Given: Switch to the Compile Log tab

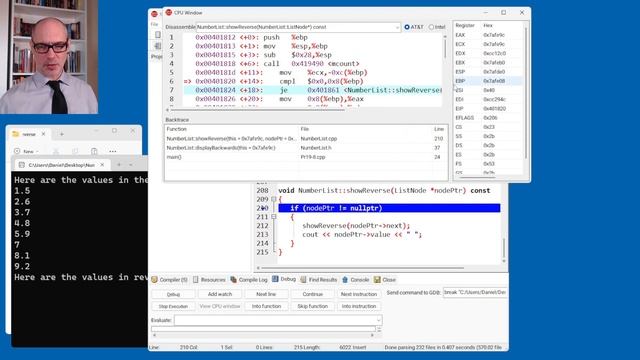Looking at the screenshot, I should pyautogui.click(x=249, y=280).
